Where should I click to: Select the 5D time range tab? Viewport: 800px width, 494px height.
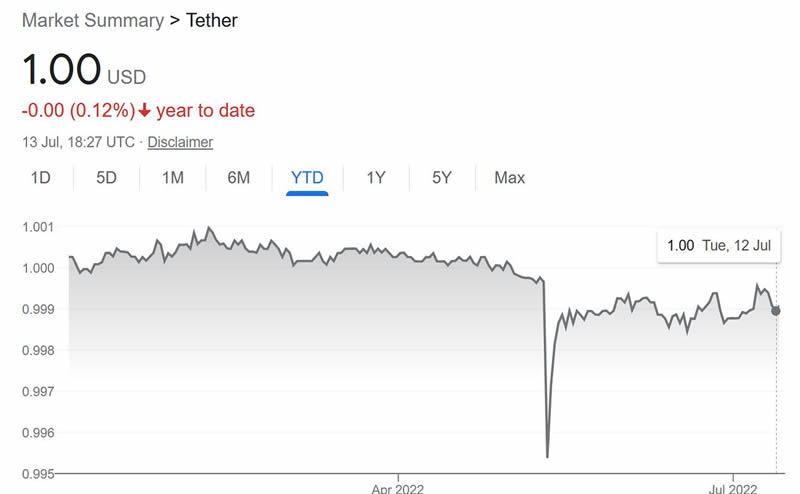tap(106, 178)
